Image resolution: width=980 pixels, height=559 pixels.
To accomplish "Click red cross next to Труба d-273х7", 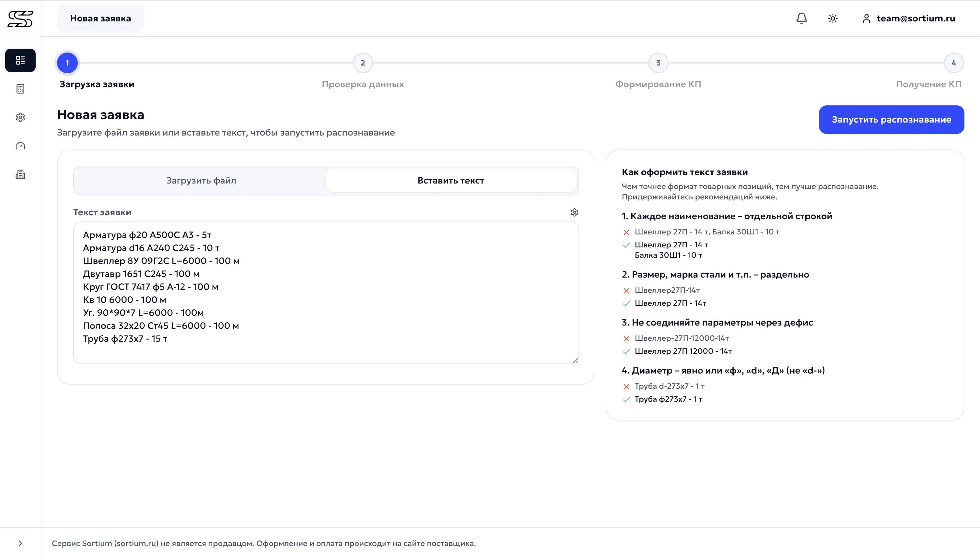I will click(x=626, y=387).
